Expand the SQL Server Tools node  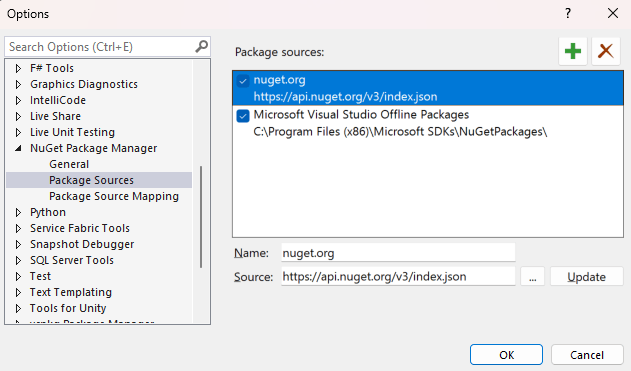[19, 260]
